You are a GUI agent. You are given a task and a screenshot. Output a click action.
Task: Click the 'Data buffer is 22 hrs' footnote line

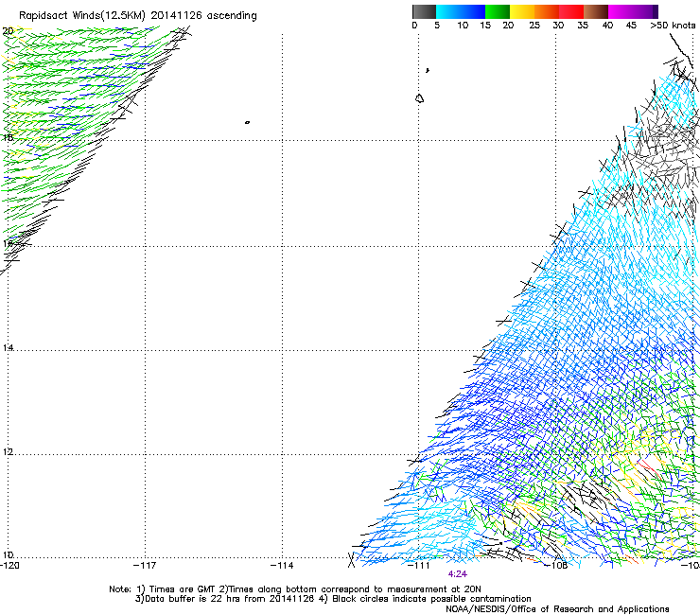(x=333, y=599)
